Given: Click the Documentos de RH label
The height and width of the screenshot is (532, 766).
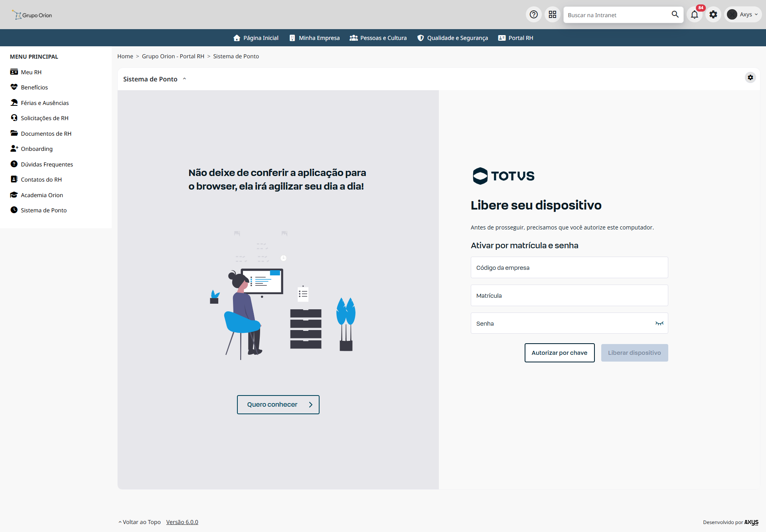Looking at the screenshot, I should click(46, 134).
